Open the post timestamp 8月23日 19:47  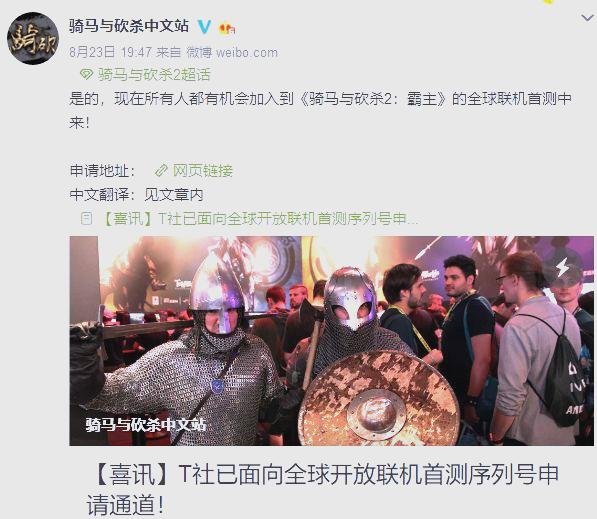(x=110, y=52)
